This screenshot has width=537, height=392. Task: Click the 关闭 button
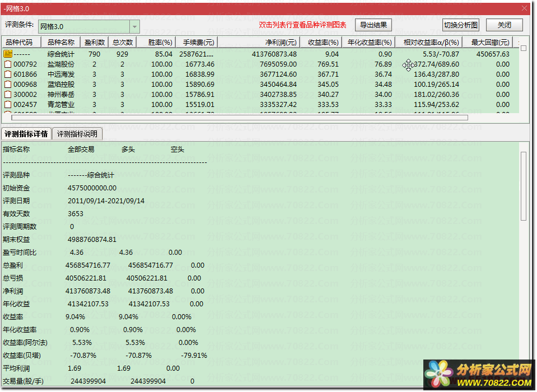[505, 25]
